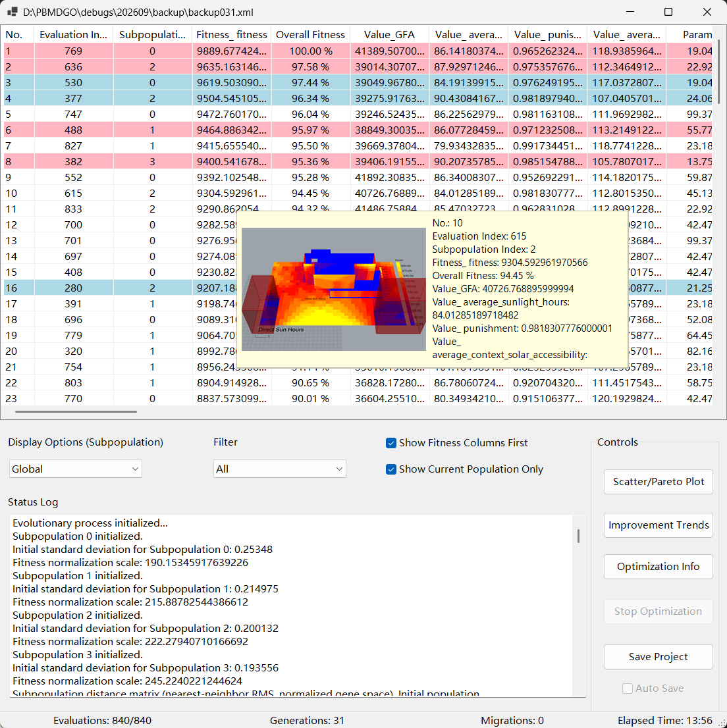Click the Fitness_fitness column header

(231, 35)
